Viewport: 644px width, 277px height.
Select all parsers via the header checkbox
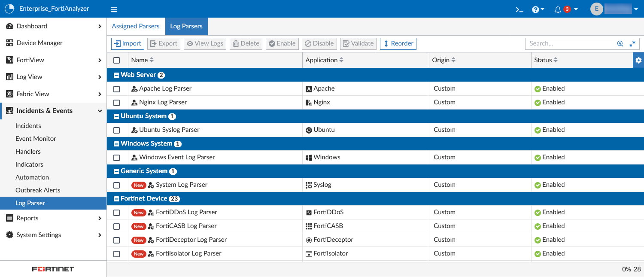116,60
